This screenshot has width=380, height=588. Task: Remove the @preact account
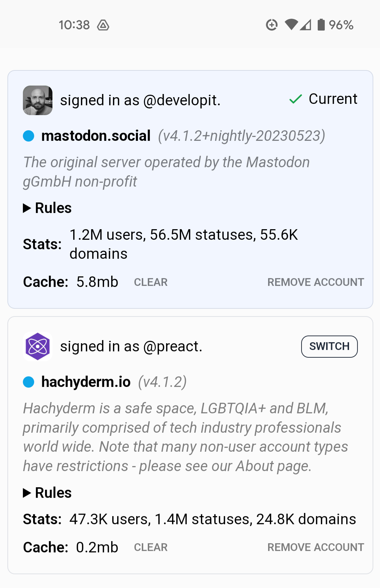[316, 547]
